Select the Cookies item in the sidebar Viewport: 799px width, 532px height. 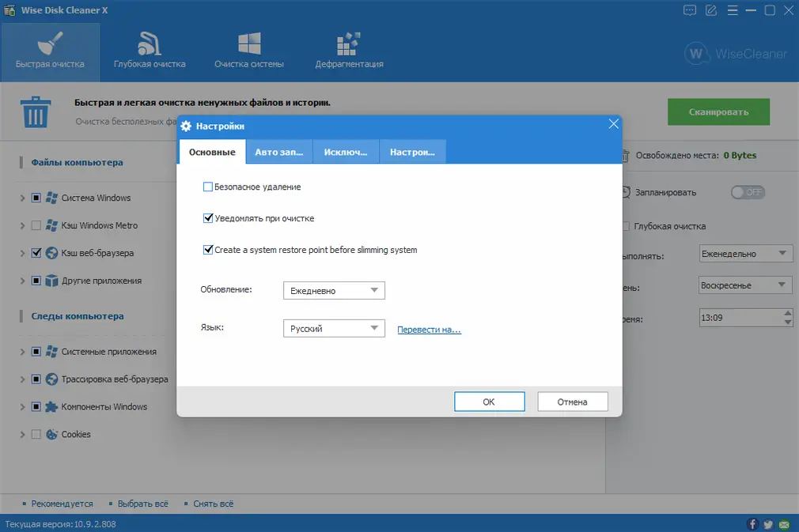(78, 434)
